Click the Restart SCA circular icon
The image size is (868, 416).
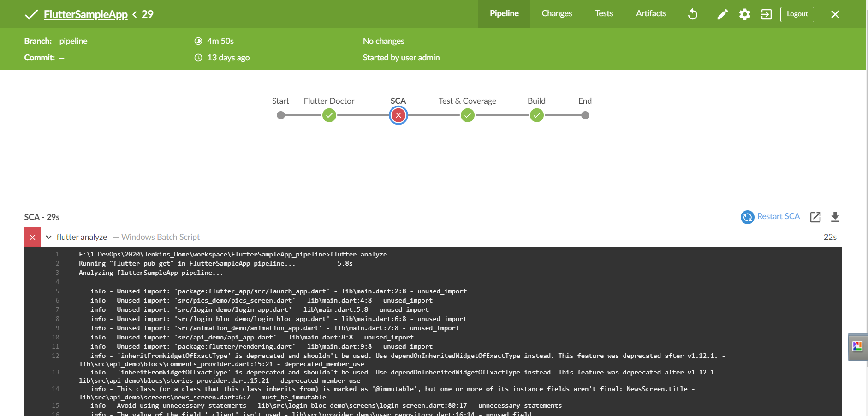[747, 217]
